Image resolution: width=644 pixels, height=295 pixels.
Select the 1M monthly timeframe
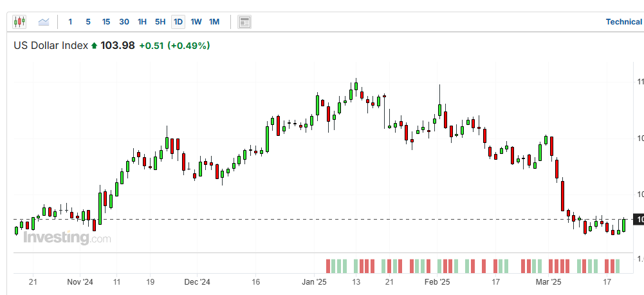click(214, 22)
